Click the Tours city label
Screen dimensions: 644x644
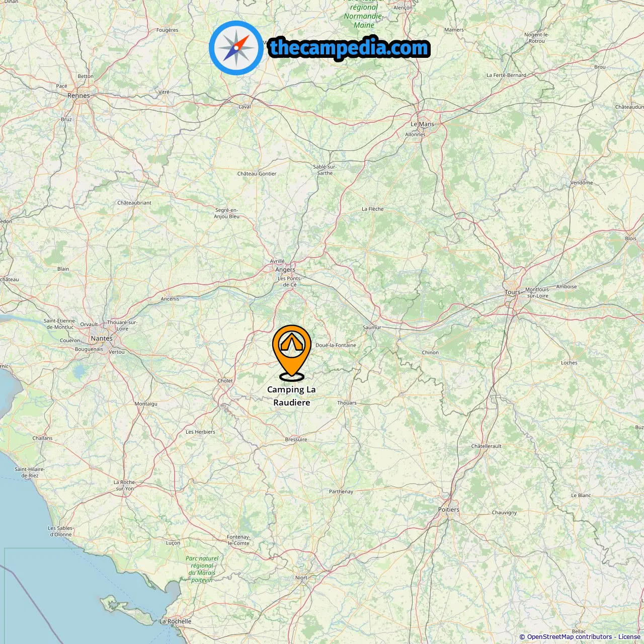click(512, 292)
